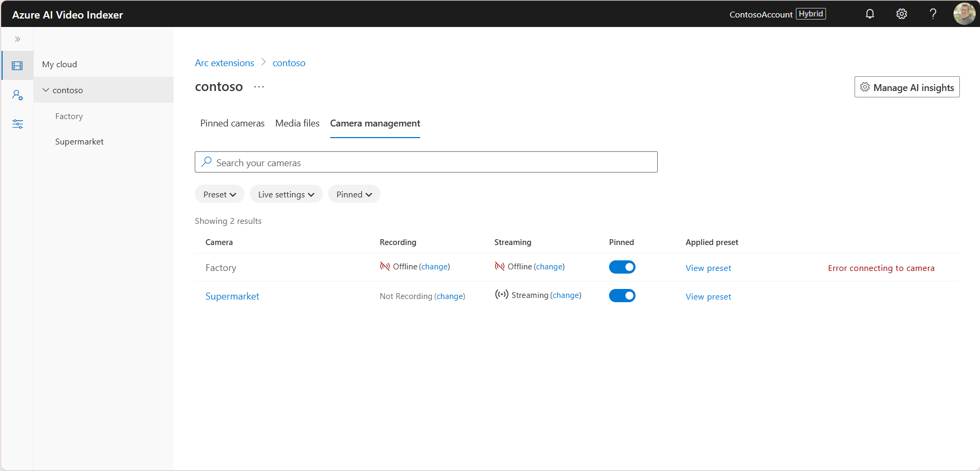
Task: Click the Applied preset column header
Action: pos(712,242)
